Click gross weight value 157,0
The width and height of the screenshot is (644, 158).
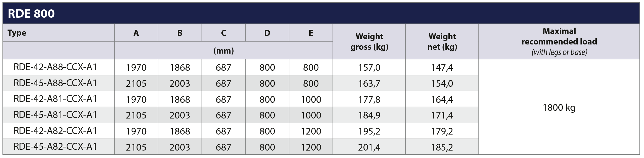click(369, 67)
